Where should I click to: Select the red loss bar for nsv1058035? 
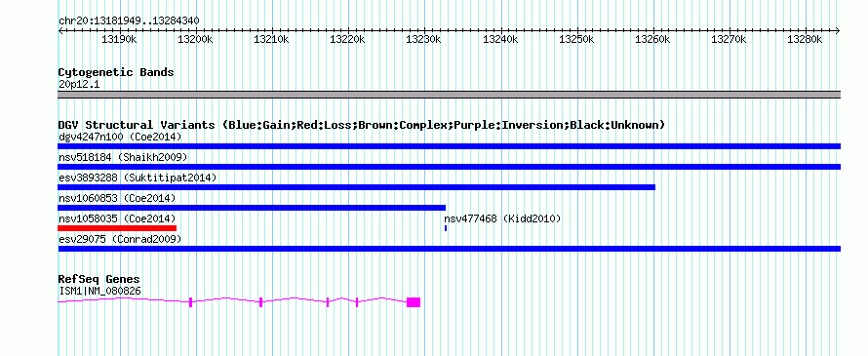[117, 228]
